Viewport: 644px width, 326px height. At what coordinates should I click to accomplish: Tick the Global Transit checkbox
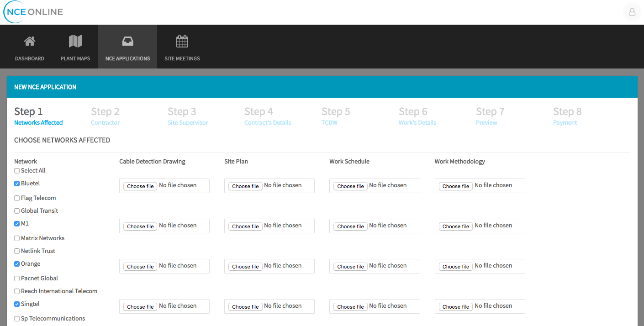[17, 211]
